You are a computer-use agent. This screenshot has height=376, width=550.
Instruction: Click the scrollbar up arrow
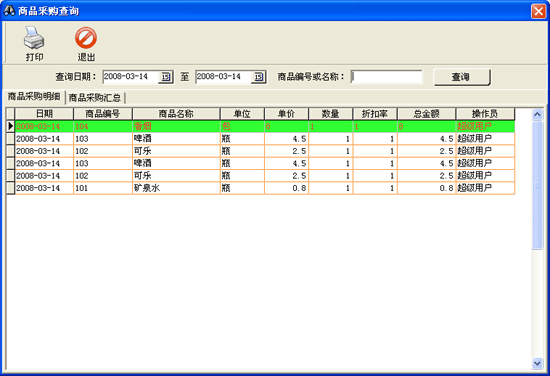pos(537,114)
